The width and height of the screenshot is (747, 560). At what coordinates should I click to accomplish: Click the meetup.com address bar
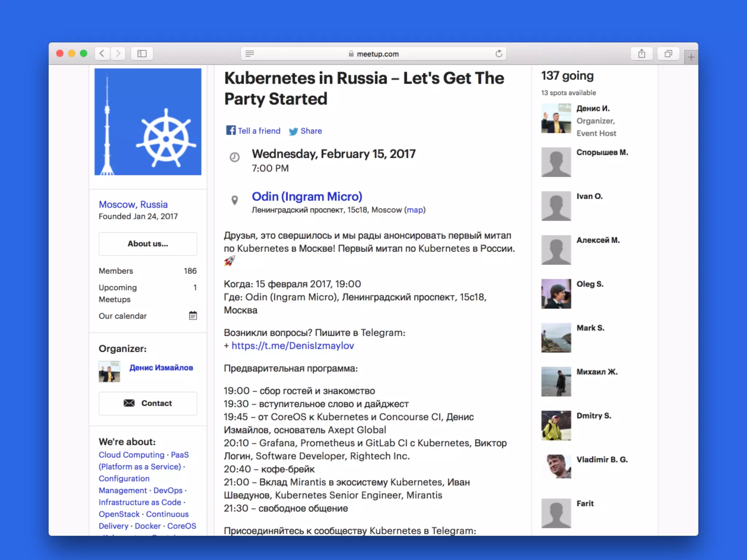pos(377,54)
